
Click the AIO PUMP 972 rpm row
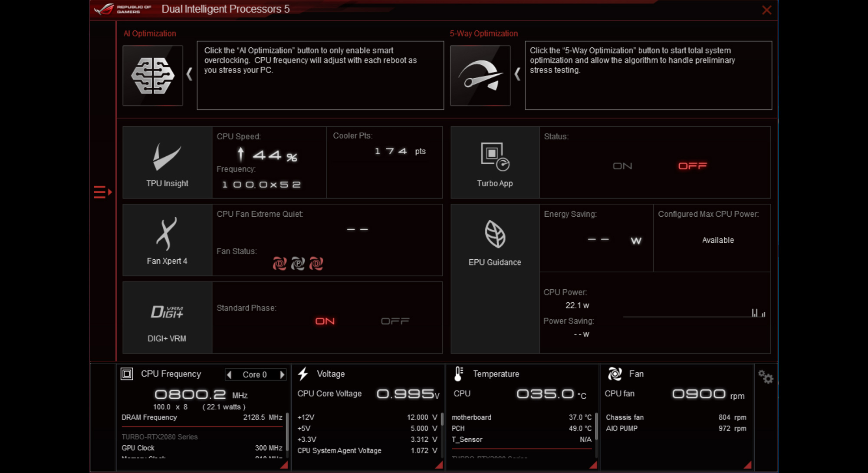676,428
